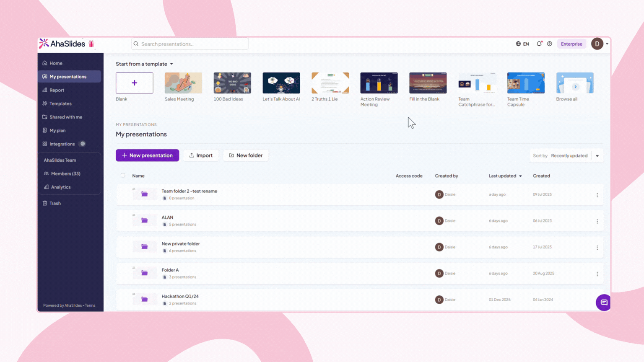This screenshot has width=644, height=362.
Task: Click AhaSlides Team heading in sidebar
Action: point(60,160)
